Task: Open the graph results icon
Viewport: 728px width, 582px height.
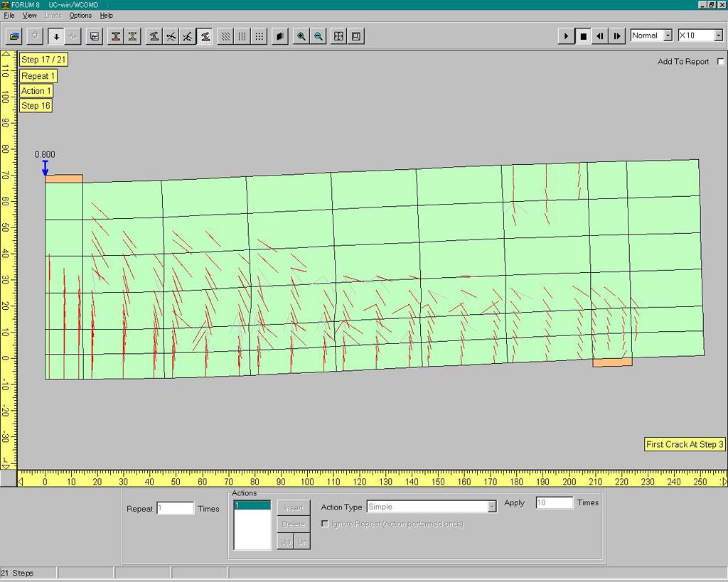Action: point(94,36)
